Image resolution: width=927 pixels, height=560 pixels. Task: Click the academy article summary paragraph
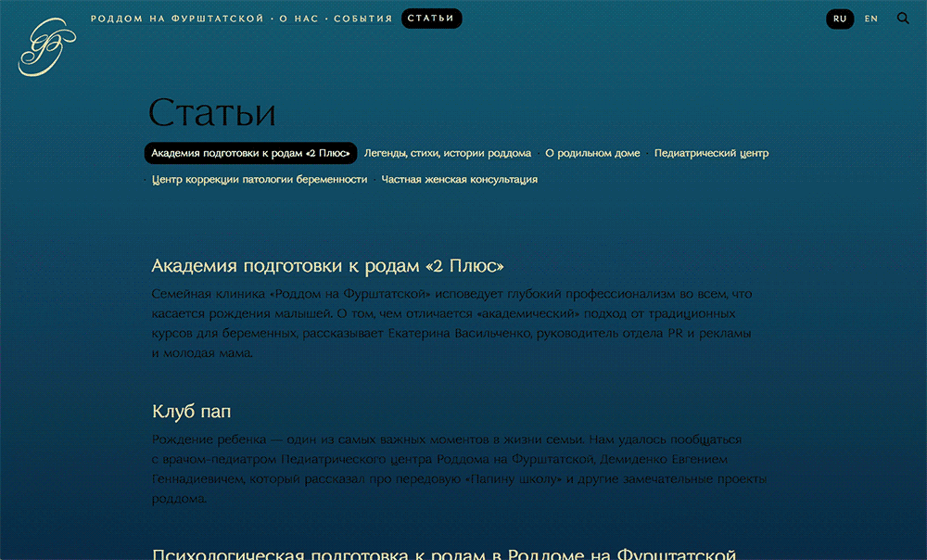451,323
